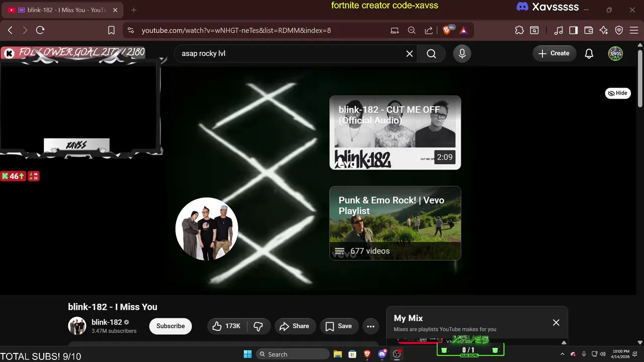Like the video with 173K likes

[x=226, y=326]
